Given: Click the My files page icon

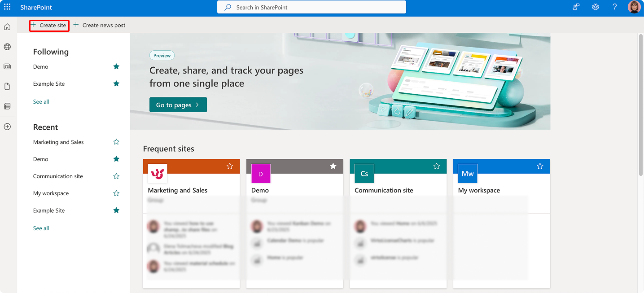Looking at the screenshot, I should pyautogui.click(x=7, y=86).
